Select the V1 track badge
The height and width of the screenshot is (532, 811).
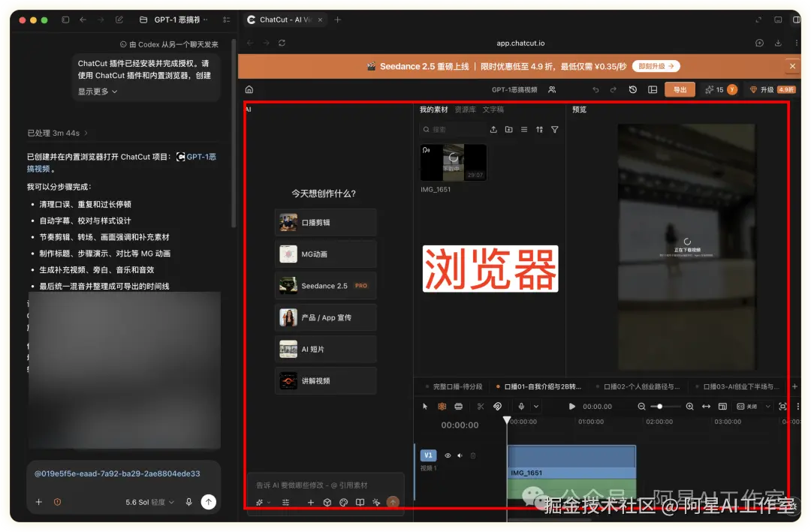click(x=428, y=455)
